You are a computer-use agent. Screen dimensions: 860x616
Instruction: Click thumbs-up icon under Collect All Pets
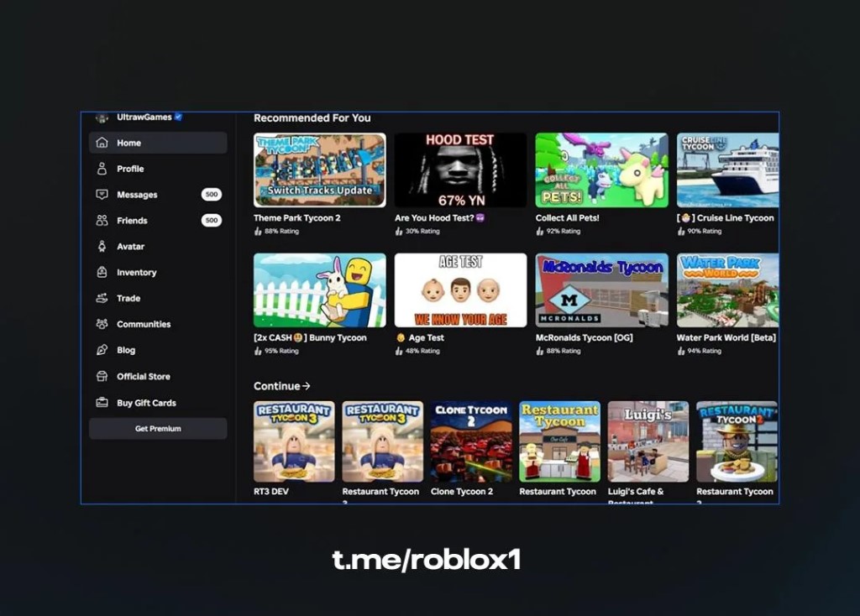coord(540,232)
